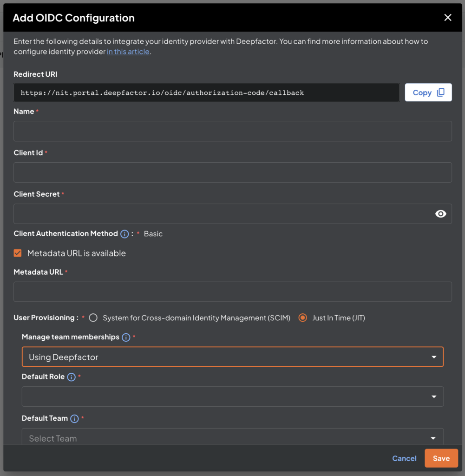Click the 'User Provisioning :' label

tap(46, 317)
